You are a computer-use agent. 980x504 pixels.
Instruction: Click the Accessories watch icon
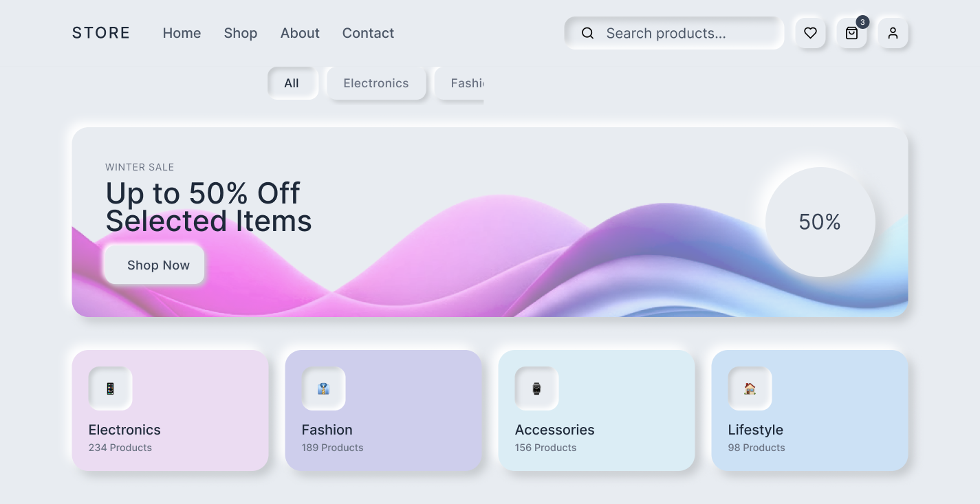click(x=536, y=388)
